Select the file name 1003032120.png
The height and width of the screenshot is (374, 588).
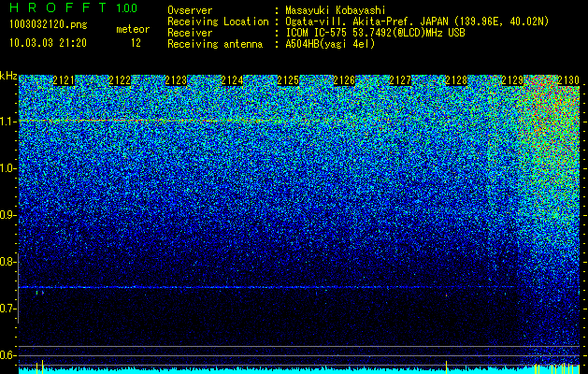pyautogui.click(x=49, y=25)
